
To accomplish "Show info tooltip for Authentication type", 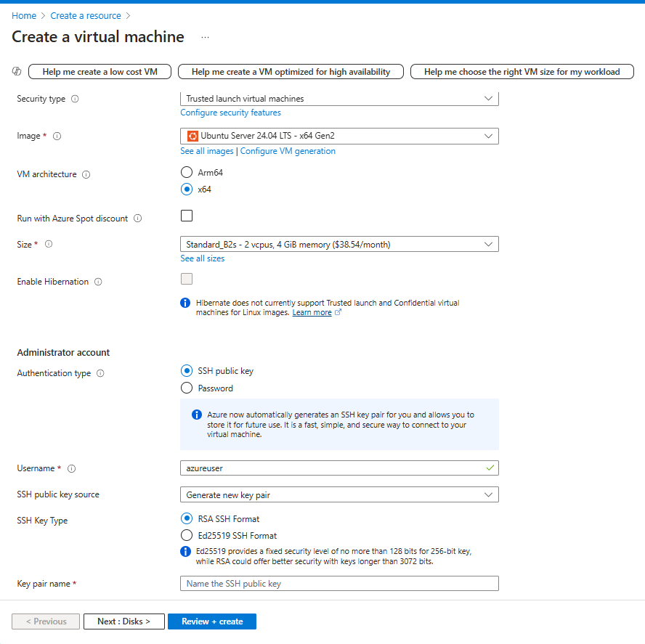I will (x=100, y=373).
